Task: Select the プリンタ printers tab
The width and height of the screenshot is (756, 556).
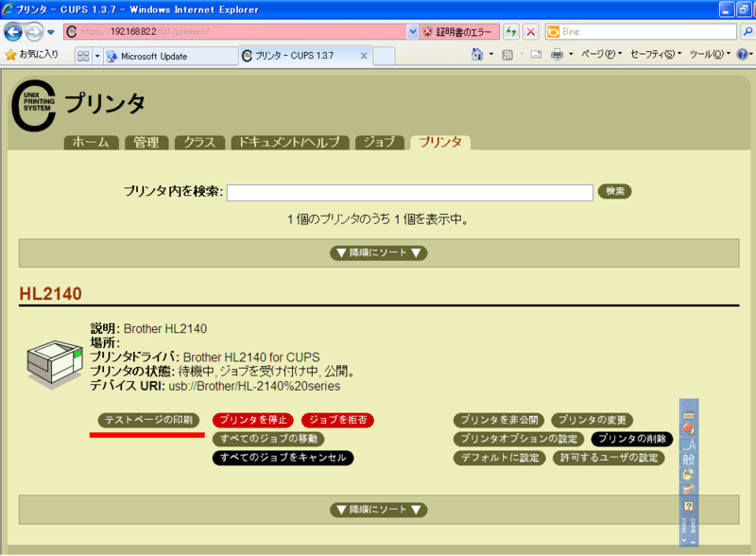Action: [x=440, y=143]
